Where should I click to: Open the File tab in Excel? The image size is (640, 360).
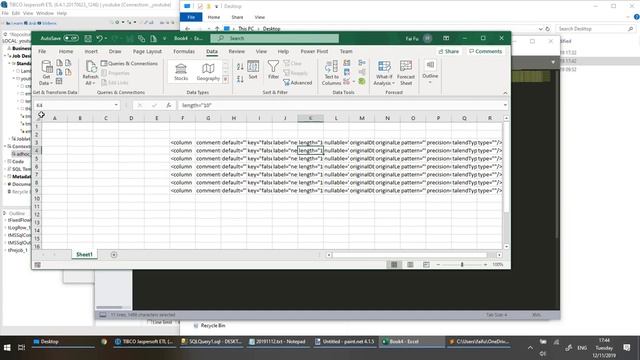(x=42, y=51)
